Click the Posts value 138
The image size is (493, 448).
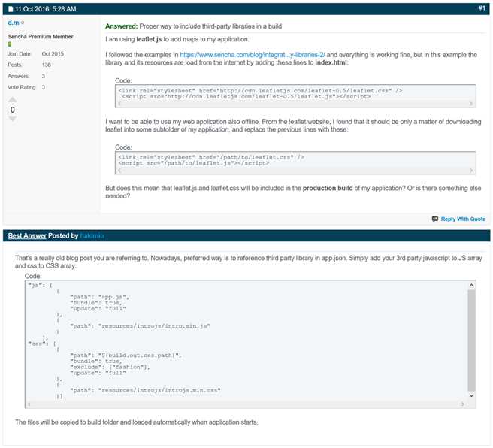point(47,65)
